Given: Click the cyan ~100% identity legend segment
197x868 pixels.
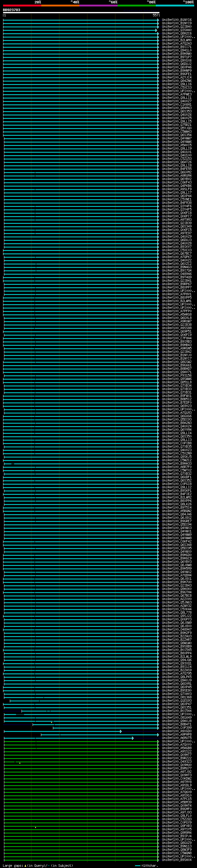Looking at the screenshot, I should [175, 6].
